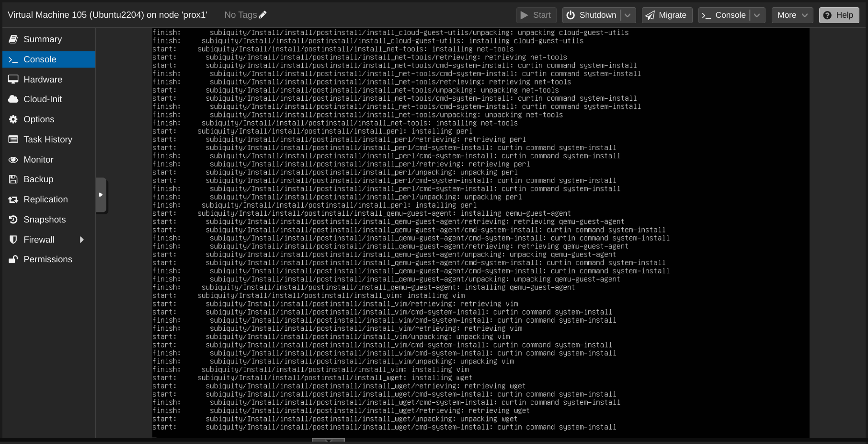View Task History
Screen dimensions: 868x444
click(x=49, y=140)
